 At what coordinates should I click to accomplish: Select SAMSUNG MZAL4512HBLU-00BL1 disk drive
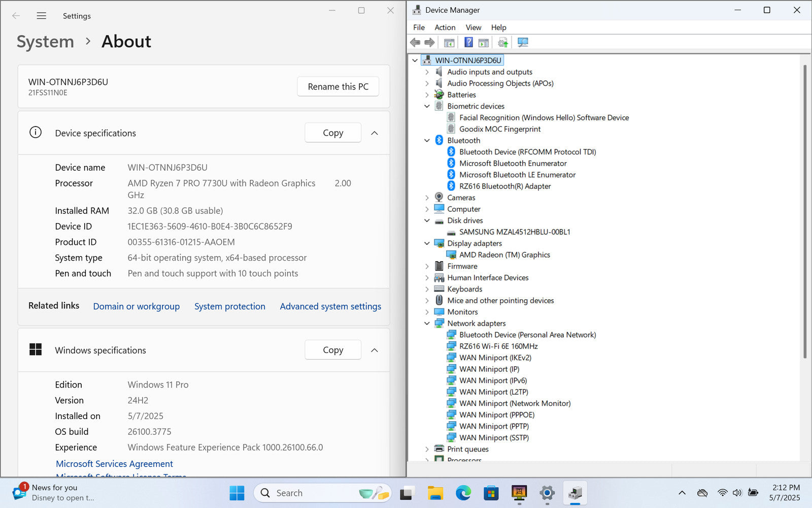515,232
